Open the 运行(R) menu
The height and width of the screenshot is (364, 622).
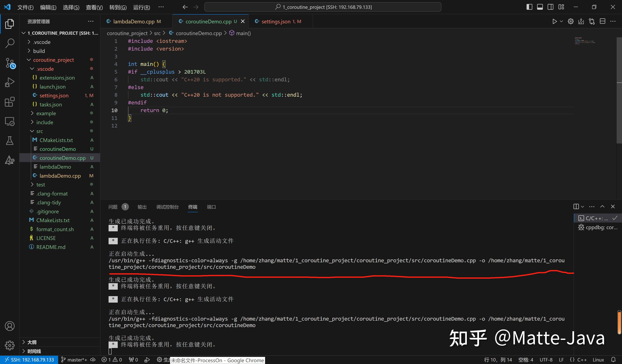[141, 7]
